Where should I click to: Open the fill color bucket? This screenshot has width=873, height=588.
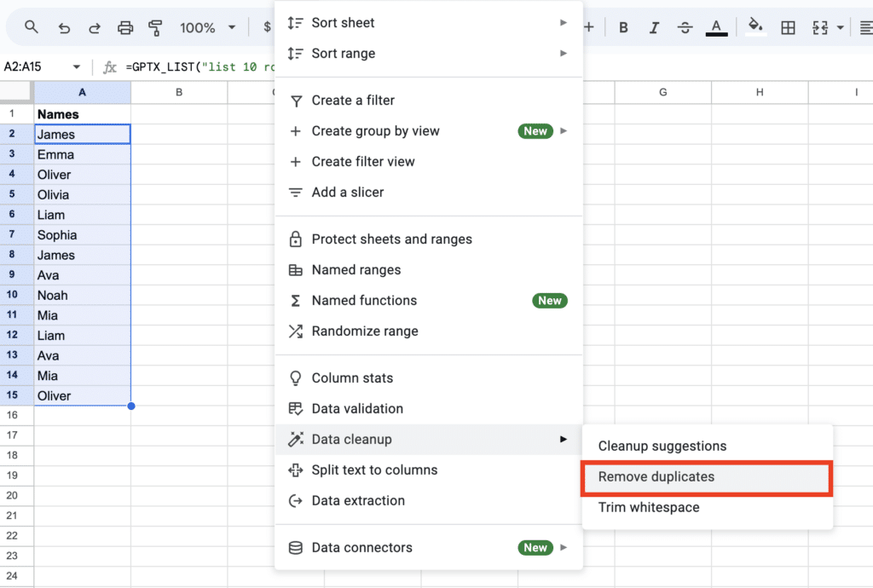pos(754,27)
